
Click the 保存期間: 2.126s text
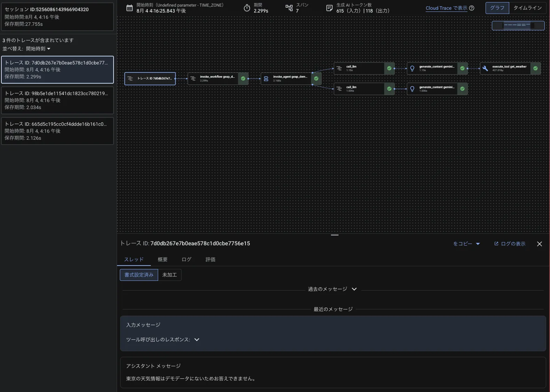[23, 138]
